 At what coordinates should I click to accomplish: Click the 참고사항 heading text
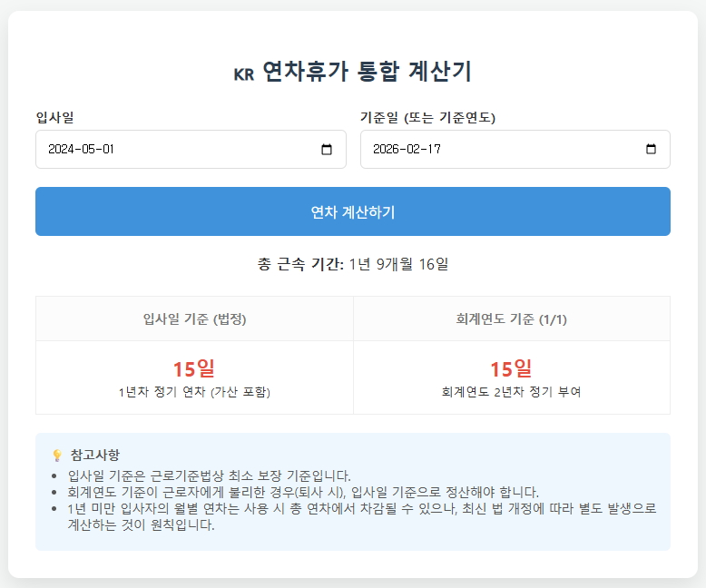pyautogui.click(x=94, y=455)
